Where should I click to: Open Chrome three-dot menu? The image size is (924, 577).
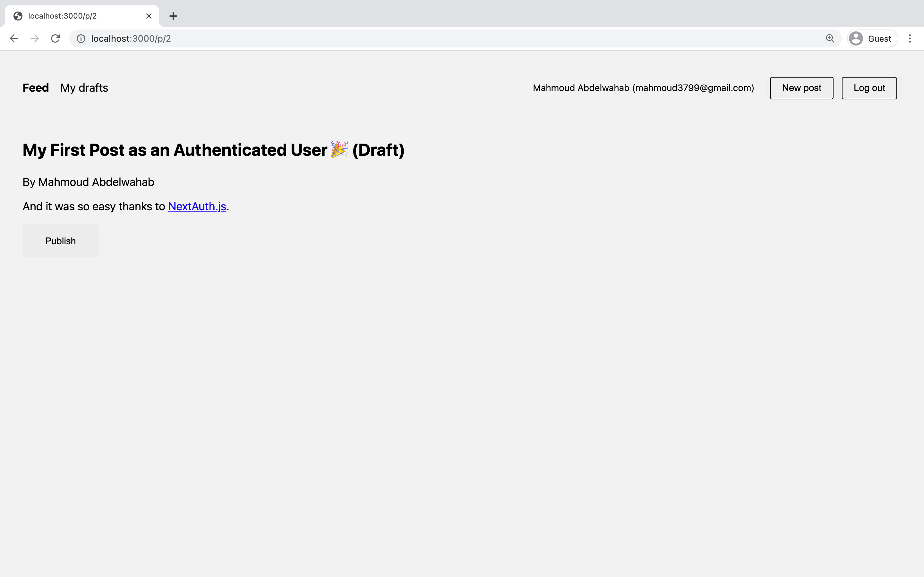tap(910, 38)
